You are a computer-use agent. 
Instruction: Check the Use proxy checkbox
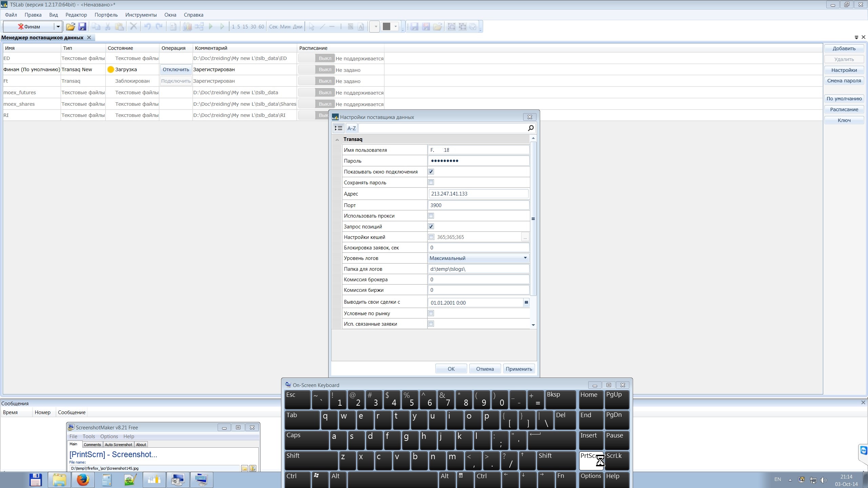431,216
